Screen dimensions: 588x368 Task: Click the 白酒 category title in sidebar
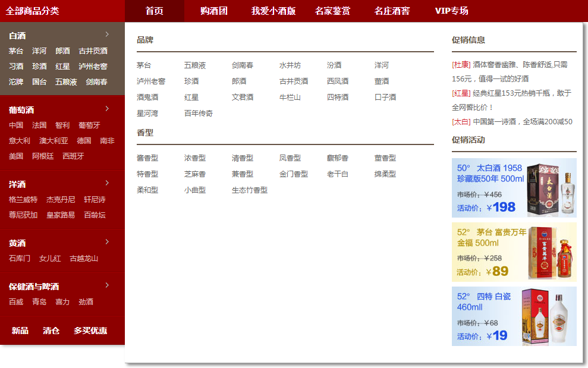pyautogui.click(x=17, y=36)
